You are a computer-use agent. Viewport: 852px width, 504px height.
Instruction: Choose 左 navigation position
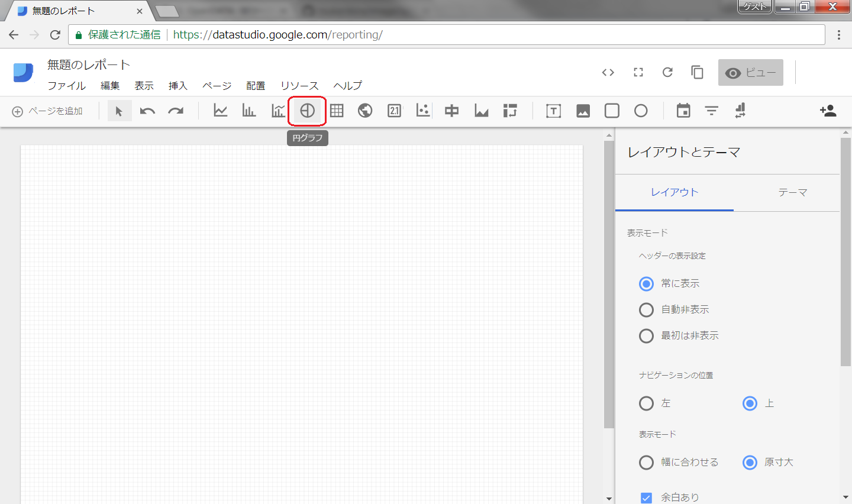(x=655, y=403)
